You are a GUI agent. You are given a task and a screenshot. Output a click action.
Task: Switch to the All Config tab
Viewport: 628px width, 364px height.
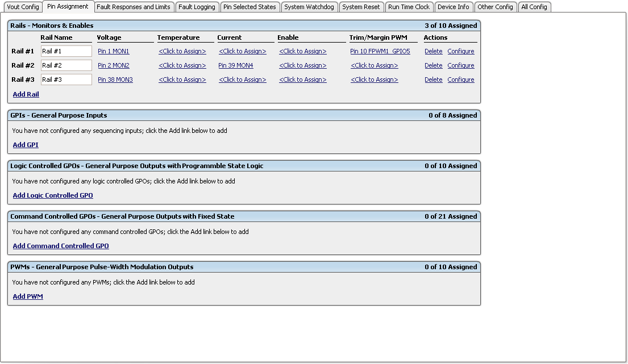coord(534,7)
